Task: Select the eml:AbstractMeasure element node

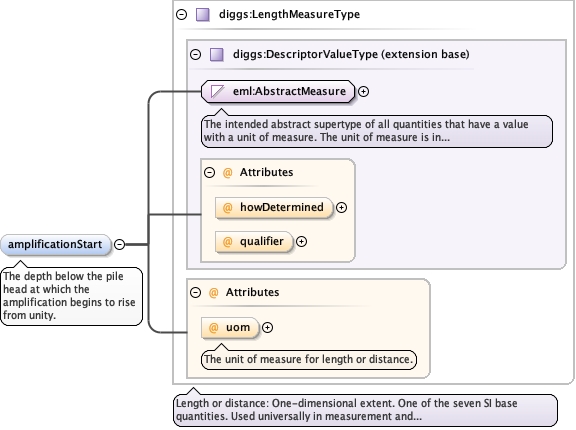Action: (278, 91)
